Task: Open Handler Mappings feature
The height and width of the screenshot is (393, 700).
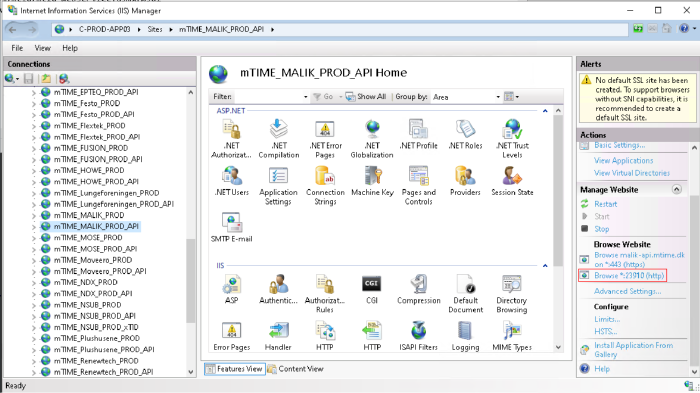Action: click(x=279, y=336)
